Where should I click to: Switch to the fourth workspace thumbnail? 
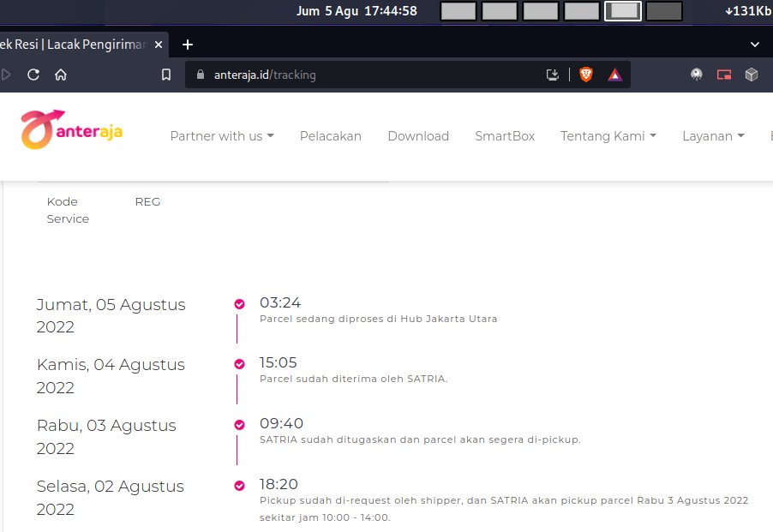pyautogui.click(x=582, y=11)
